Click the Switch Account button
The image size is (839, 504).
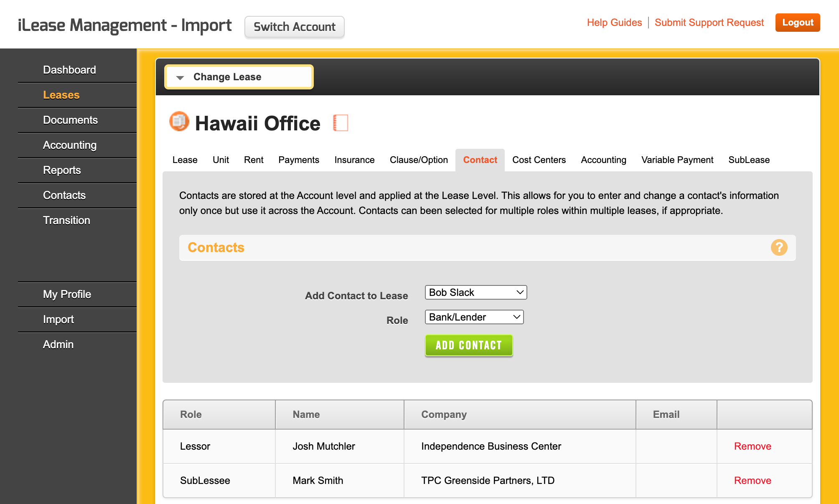295,27
